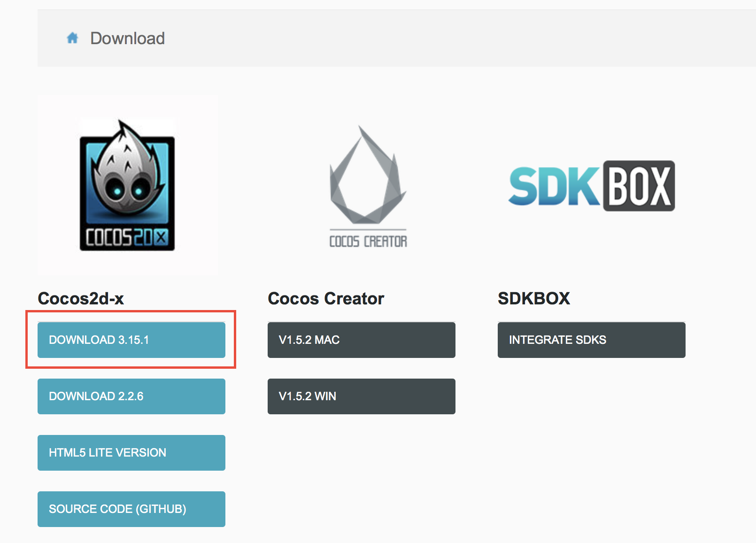Image resolution: width=756 pixels, height=543 pixels.
Task: Download Cocos2d-x version 3.15.1
Action: [131, 340]
